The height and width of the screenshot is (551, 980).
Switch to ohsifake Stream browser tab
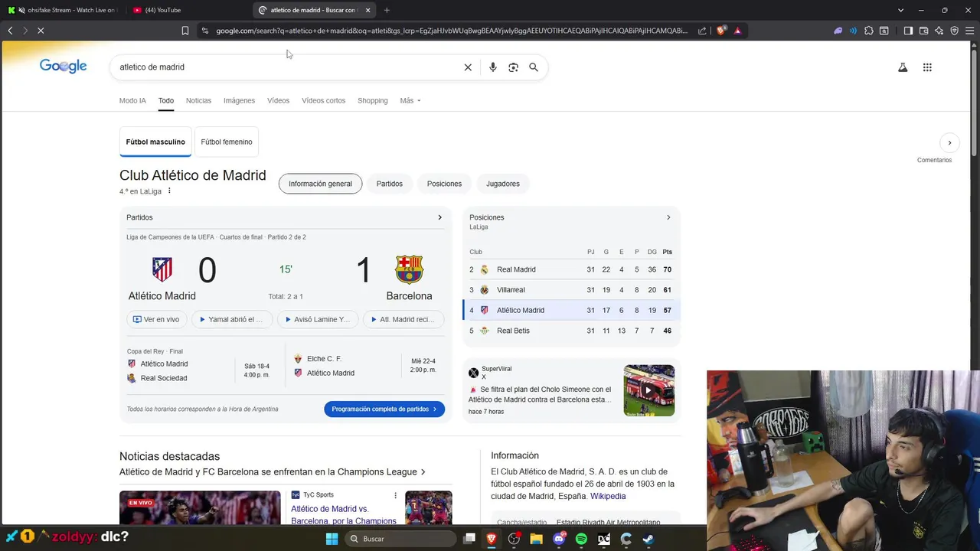(63, 10)
